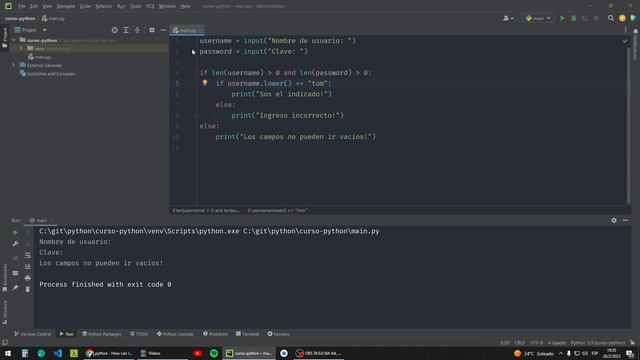Open the Tools menu
Viewport: 640px width, 360px height.
coord(136,6)
